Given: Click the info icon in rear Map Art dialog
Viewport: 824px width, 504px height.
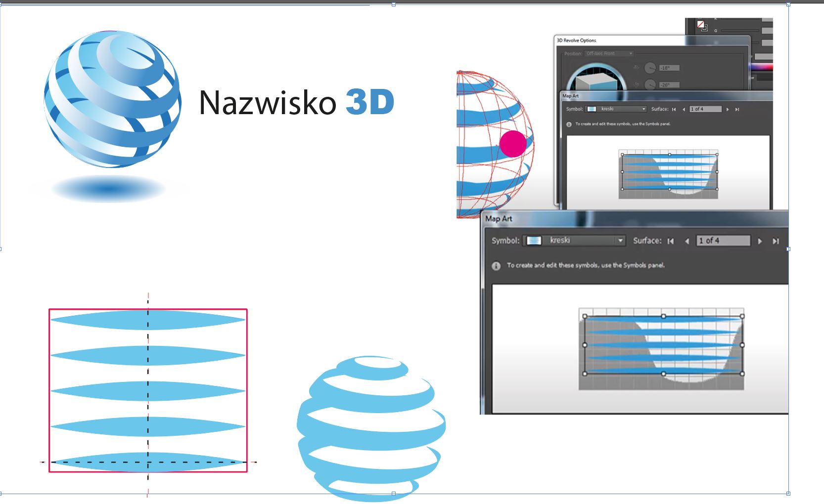Looking at the screenshot, I should 569,124.
